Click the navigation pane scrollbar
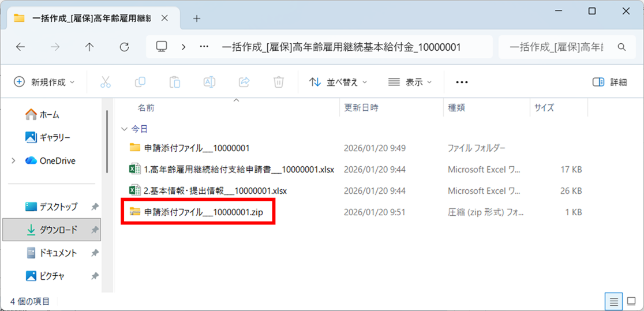 [x=107, y=142]
